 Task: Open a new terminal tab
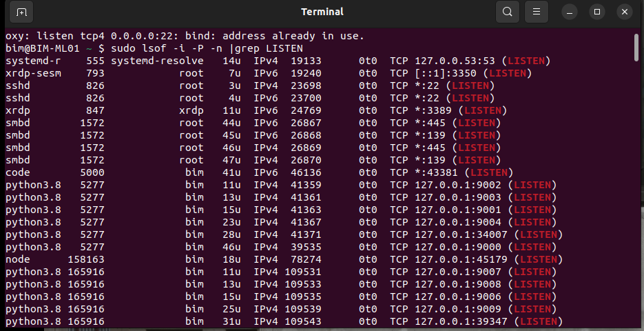[21, 12]
